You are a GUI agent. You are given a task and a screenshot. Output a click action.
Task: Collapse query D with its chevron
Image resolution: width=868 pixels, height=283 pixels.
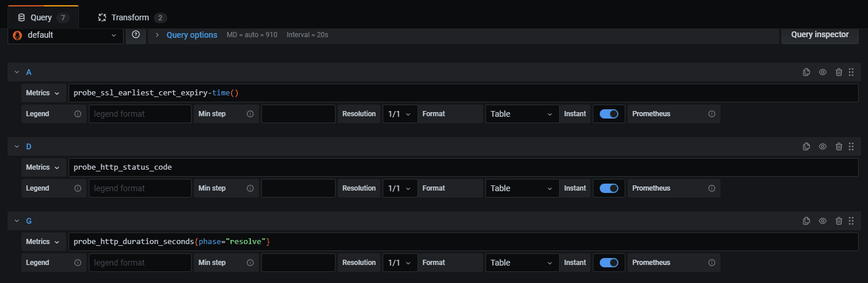point(17,146)
